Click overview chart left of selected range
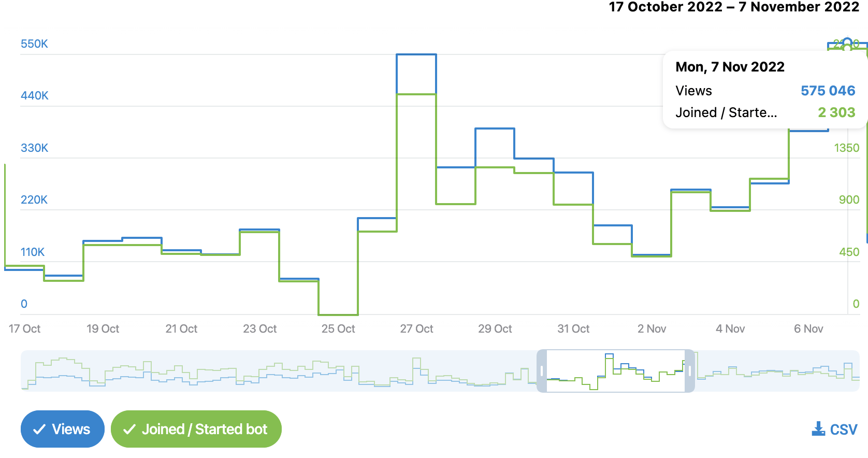This screenshot has height=458, width=868. pyautogui.click(x=280, y=371)
